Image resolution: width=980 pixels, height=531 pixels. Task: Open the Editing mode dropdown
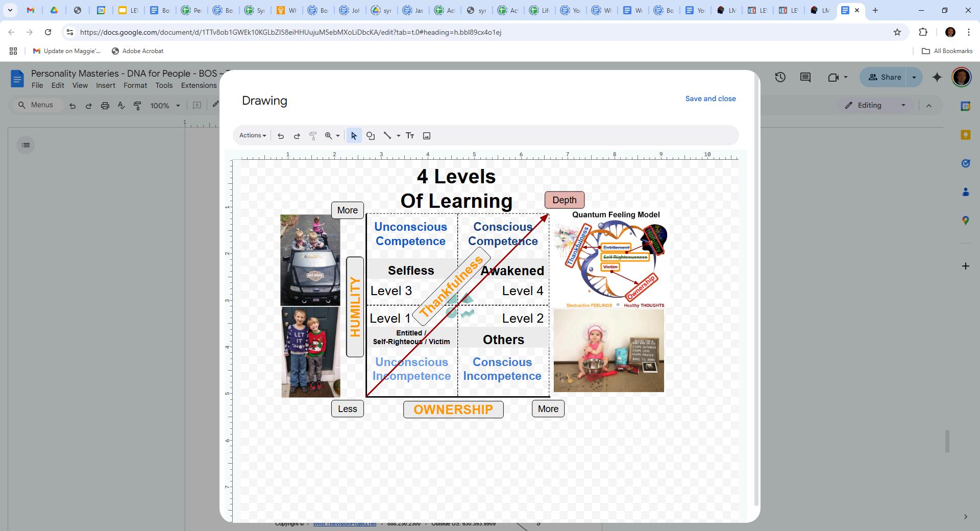coord(875,105)
